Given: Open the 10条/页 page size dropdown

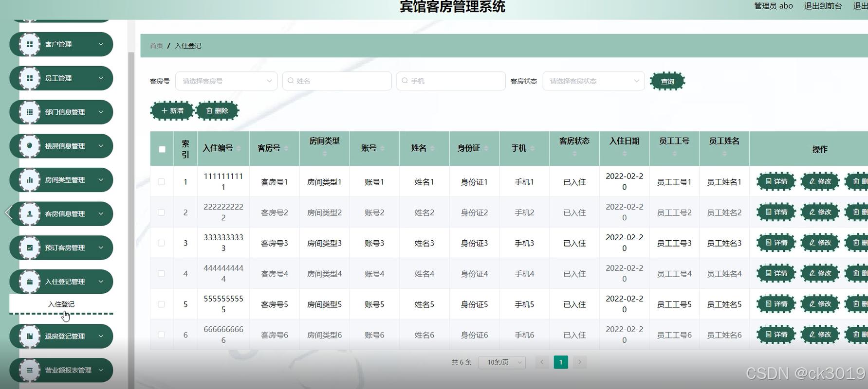Looking at the screenshot, I should [x=502, y=362].
